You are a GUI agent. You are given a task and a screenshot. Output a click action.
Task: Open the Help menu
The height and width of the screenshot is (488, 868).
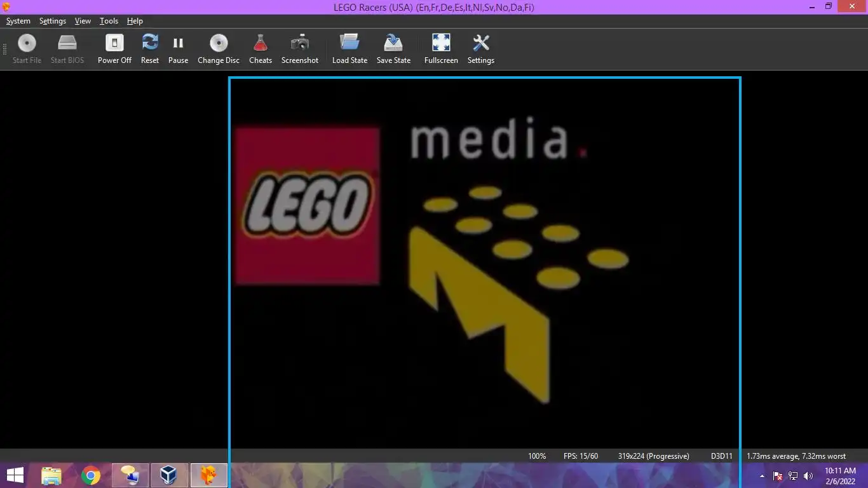pos(135,21)
